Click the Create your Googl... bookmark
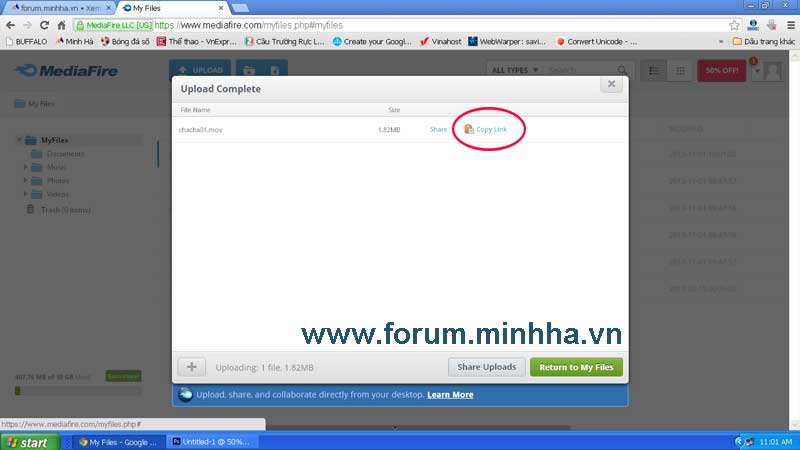The image size is (800, 450). click(372, 41)
